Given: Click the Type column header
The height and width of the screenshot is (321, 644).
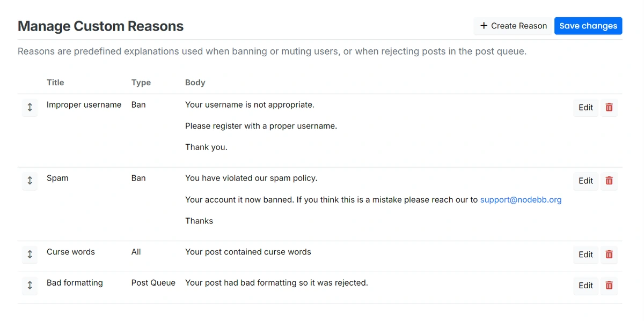Looking at the screenshot, I should (141, 83).
